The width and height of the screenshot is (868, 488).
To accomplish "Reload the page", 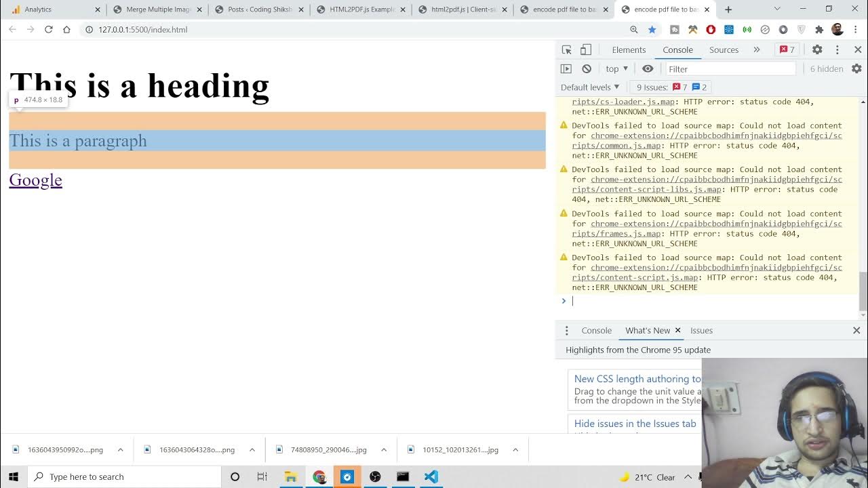I will 49,30.
